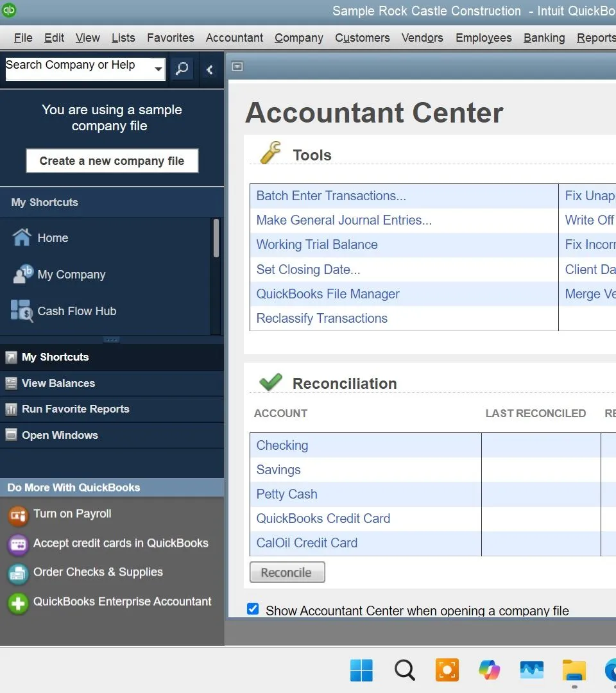Open Set Closing Date link

308,269
